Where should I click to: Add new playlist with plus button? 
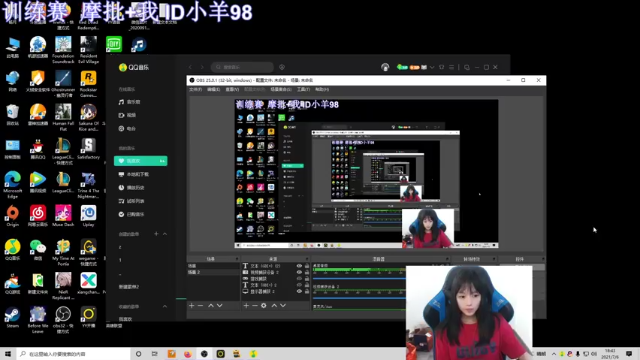coord(156,234)
